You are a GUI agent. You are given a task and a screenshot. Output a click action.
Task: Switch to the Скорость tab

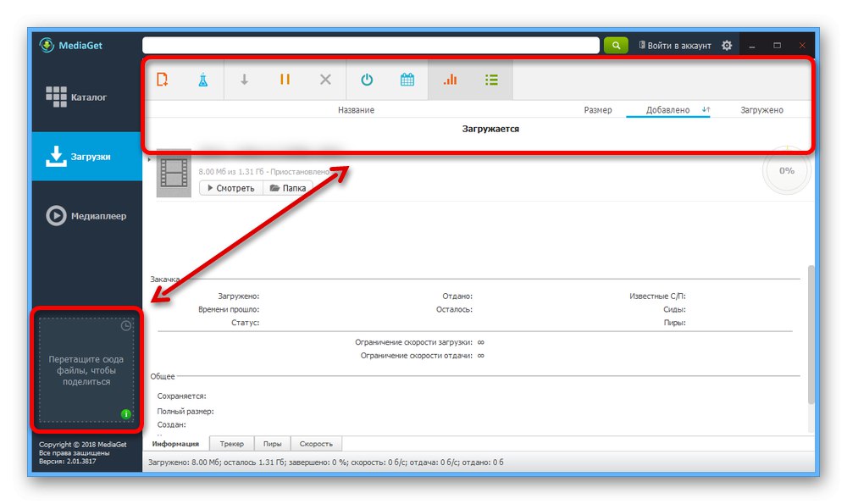(316, 444)
